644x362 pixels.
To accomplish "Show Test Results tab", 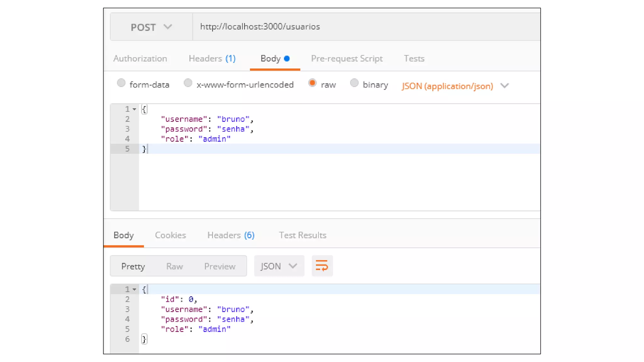I will coord(303,235).
